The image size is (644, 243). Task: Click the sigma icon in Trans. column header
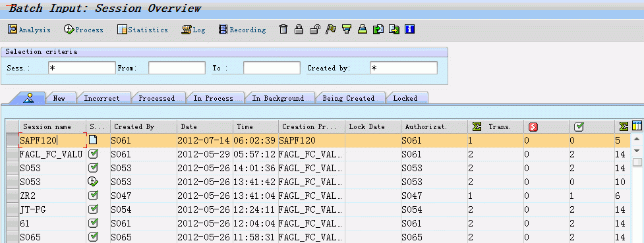pyautogui.click(x=477, y=126)
